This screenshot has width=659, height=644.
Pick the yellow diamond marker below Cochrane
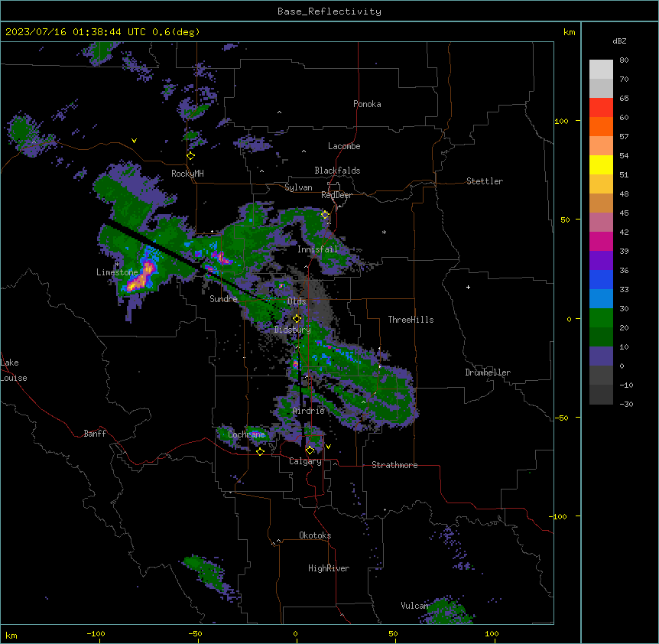point(260,451)
